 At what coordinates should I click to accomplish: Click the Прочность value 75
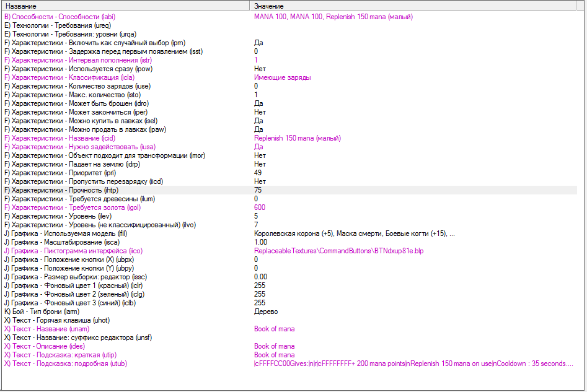point(258,190)
